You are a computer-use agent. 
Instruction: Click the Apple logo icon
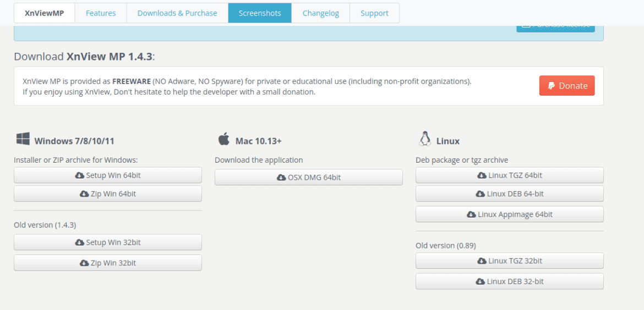pyautogui.click(x=223, y=139)
